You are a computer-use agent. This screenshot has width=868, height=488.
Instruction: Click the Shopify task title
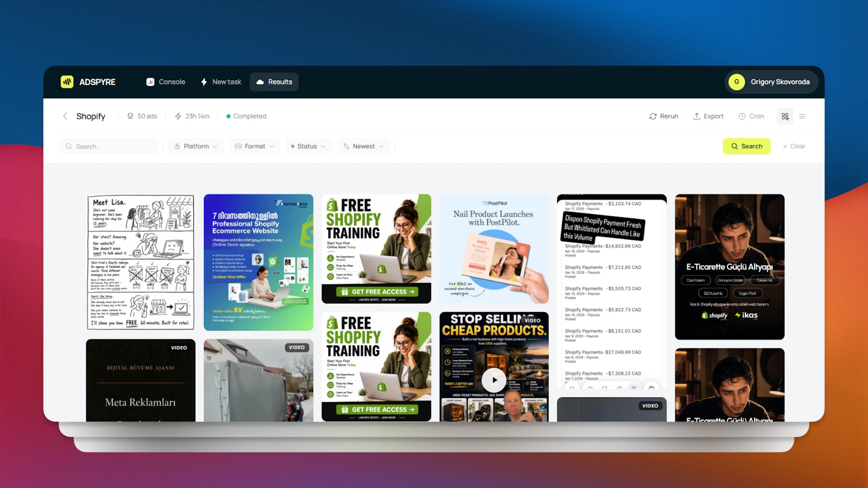point(91,116)
